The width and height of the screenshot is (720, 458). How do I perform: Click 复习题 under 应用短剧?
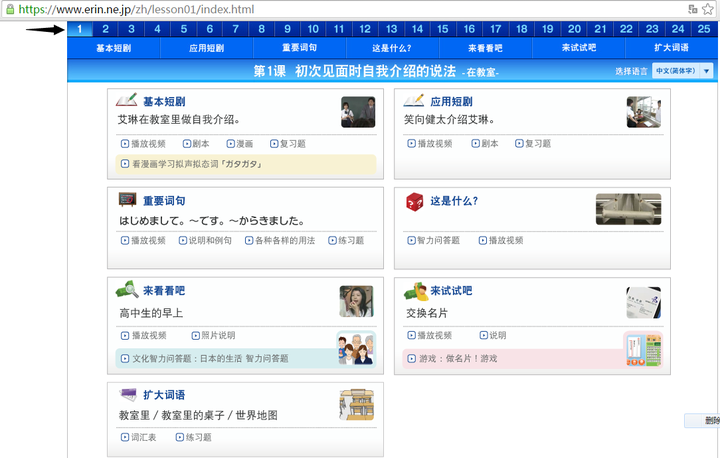(x=533, y=144)
